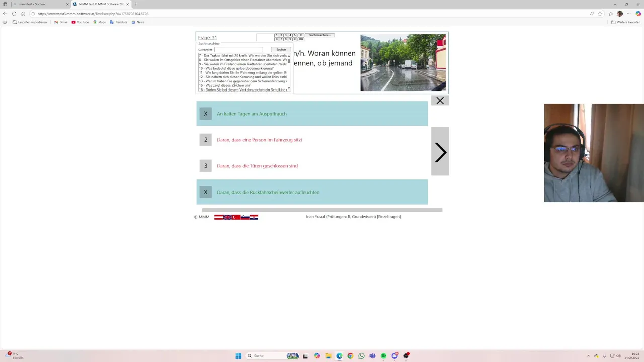The image size is (644, 362).
Task: Open the tab actions menu icon
Action: (x=5, y=4)
